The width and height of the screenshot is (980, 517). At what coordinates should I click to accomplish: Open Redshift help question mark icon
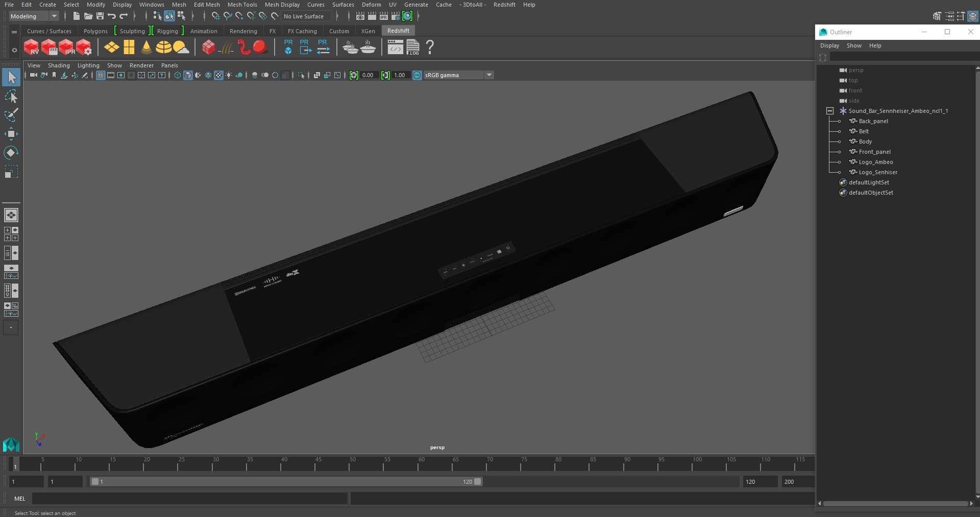point(430,48)
